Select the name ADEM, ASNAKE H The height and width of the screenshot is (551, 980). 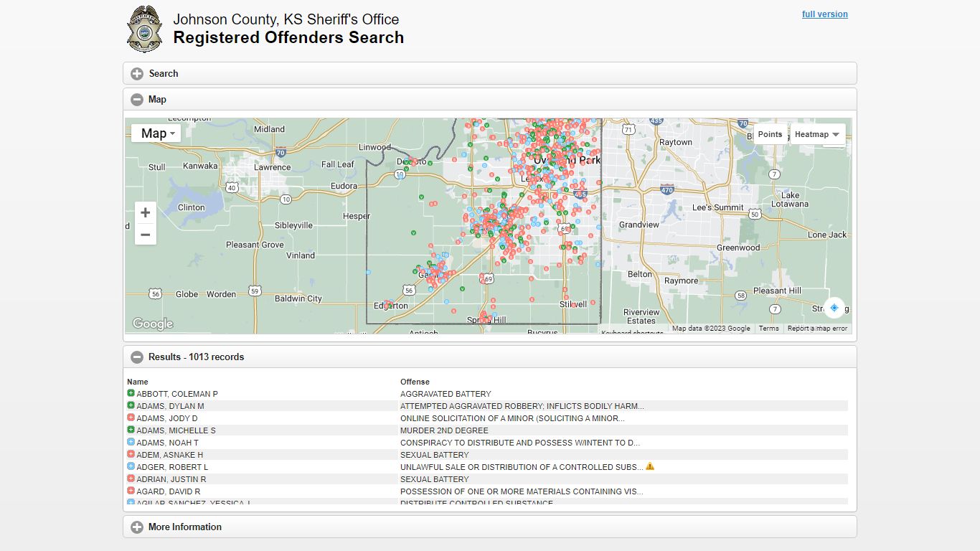click(170, 455)
